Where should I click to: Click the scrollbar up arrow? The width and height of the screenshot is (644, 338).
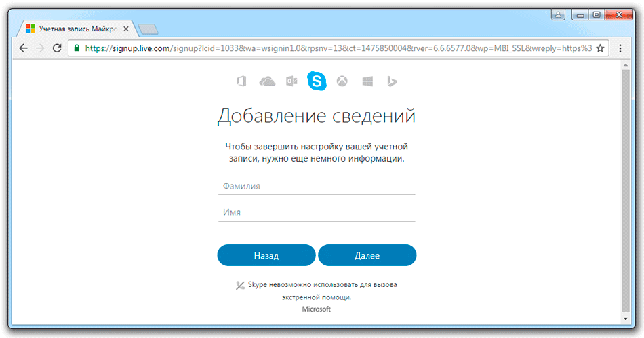tap(626, 65)
